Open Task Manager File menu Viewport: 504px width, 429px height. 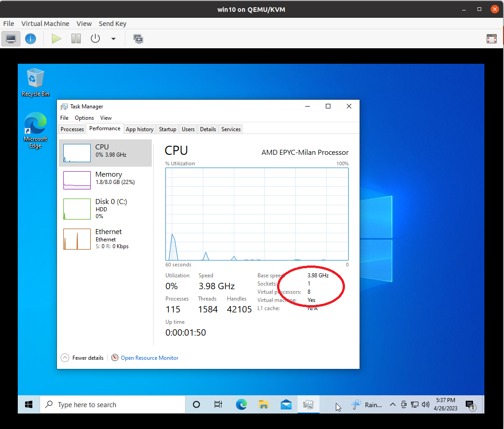tap(64, 118)
